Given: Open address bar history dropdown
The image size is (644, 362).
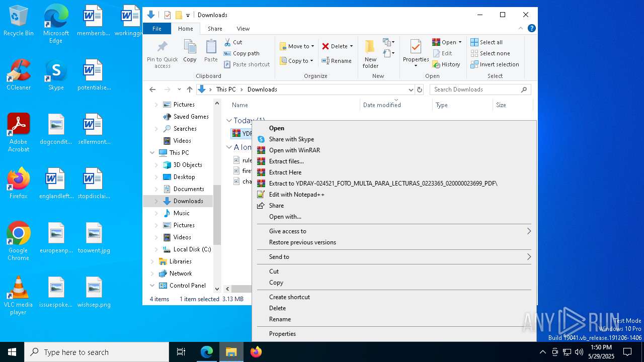Looking at the screenshot, I should click(411, 89).
